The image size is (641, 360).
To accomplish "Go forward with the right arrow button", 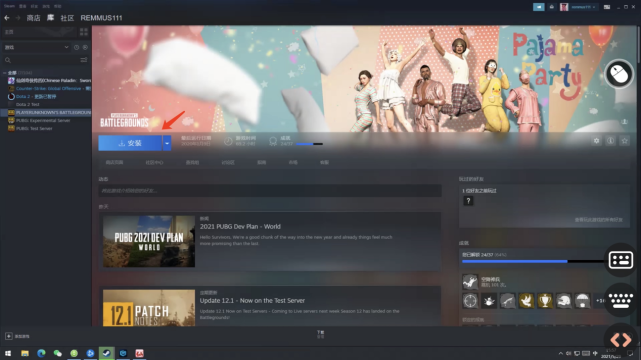I will [18, 18].
